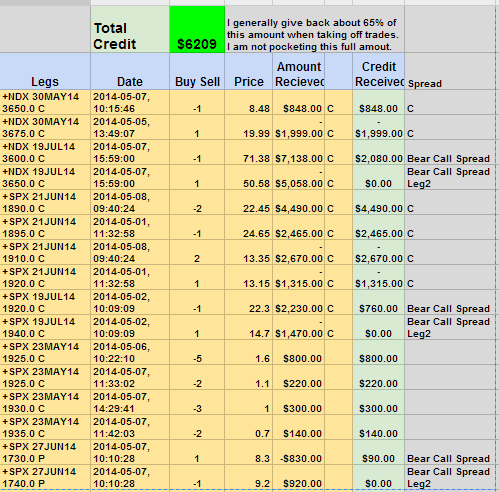Screen dimensions: 499x492
Task: Click the Spread column header
Action: [450, 71]
